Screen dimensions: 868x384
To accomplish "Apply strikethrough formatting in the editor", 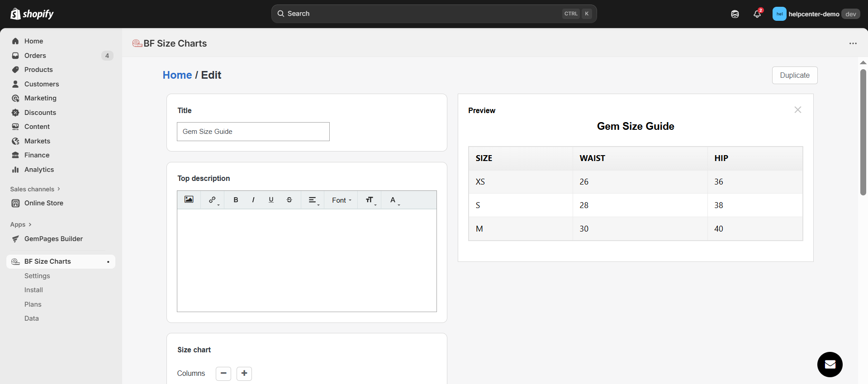I will click(289, 200).
